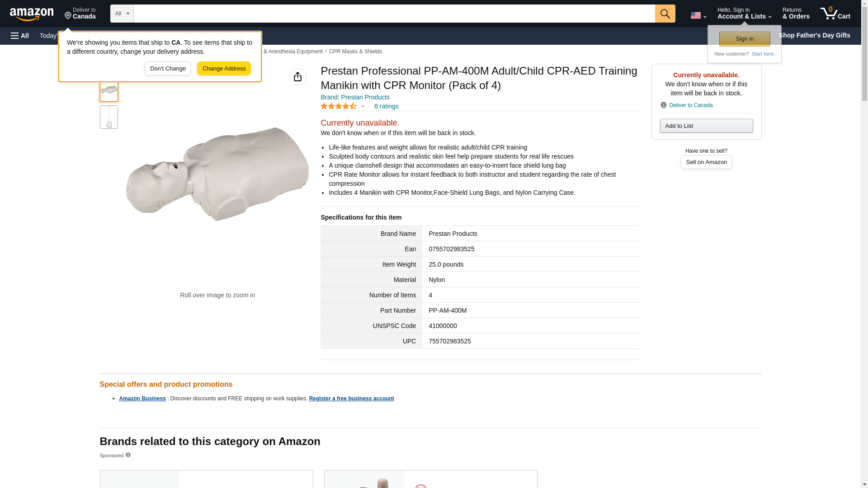
Task: Open Shop Father's Day Gifts
Action: pyautogui.click(x=814, y=35)
